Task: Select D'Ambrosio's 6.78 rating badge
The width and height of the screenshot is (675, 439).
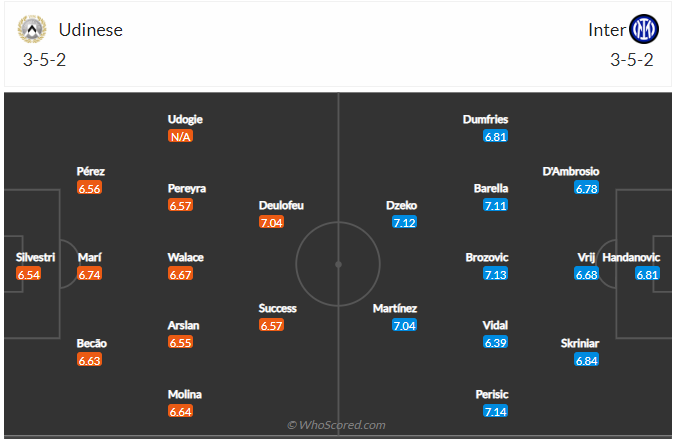Action: click(x=587, y=188)
